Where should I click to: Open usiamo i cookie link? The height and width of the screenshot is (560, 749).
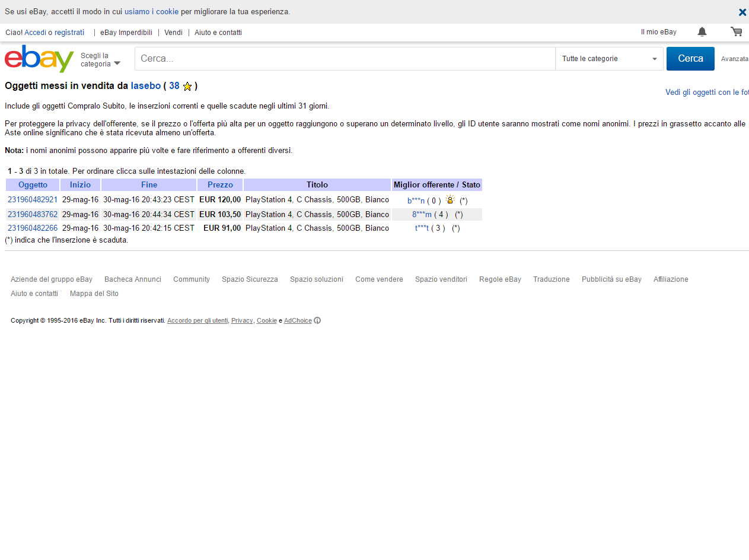[151, 12]
